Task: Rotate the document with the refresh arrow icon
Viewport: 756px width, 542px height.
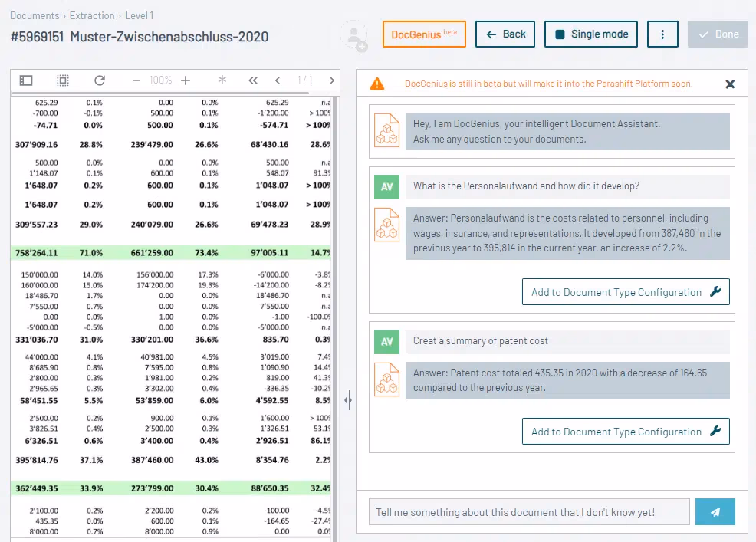Action: tap(100, 80)
